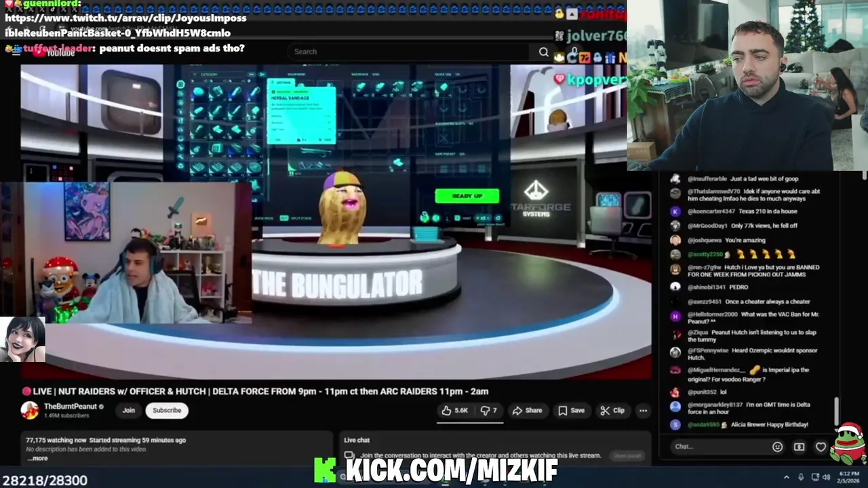Open the emoji picker in chat

777,447
